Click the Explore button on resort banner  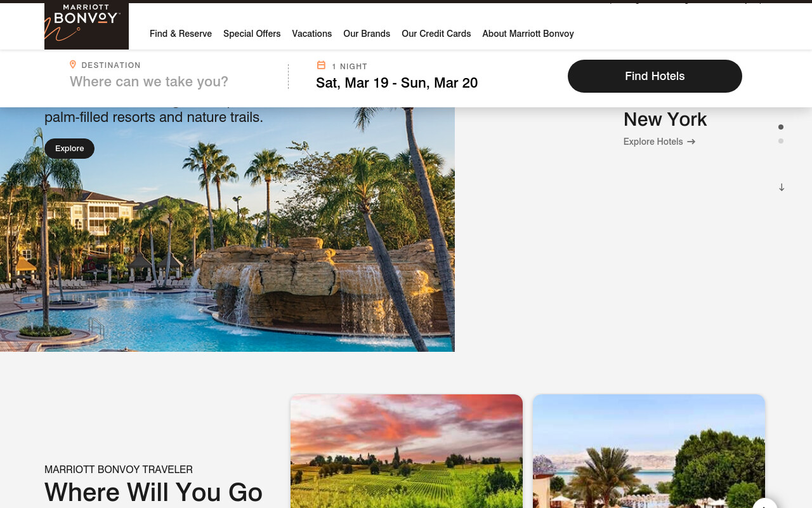coord(69,149)
